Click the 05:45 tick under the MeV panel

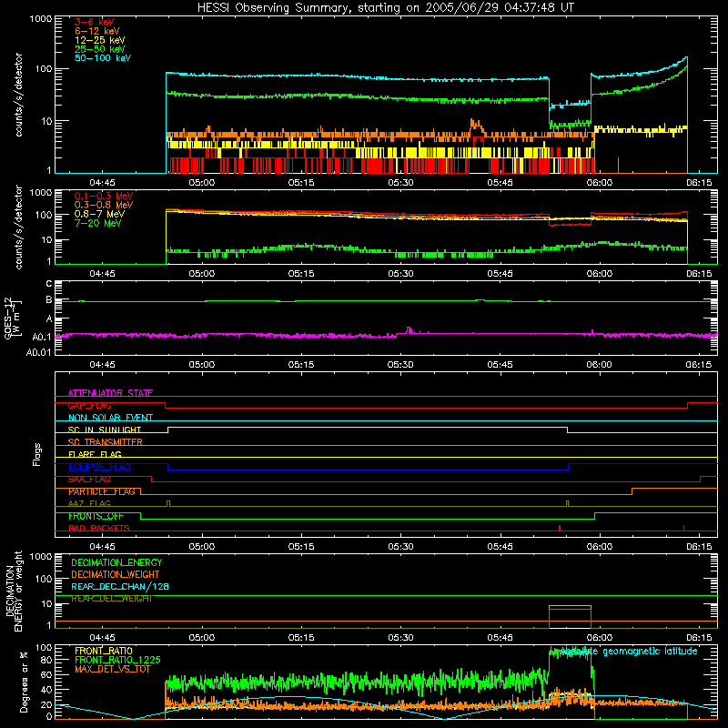(500, 274)
